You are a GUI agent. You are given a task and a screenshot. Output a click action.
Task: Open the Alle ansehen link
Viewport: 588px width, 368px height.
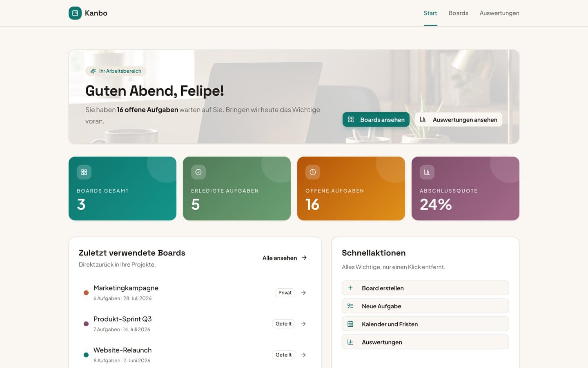tap(285, 258)
